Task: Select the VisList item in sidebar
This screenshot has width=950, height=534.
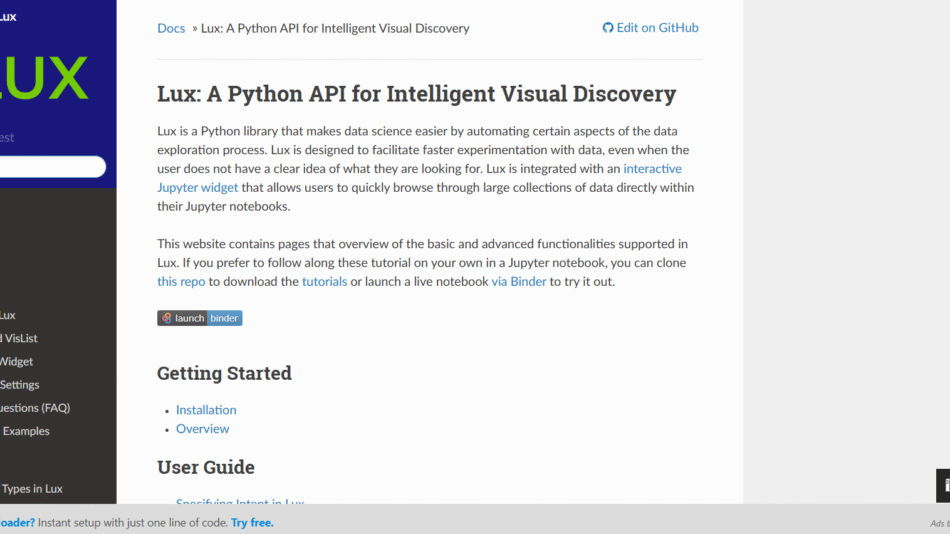Action: click(20, 339)
